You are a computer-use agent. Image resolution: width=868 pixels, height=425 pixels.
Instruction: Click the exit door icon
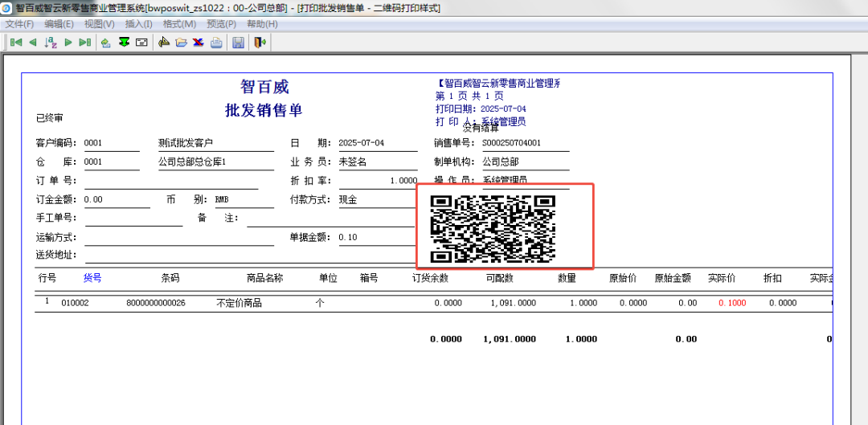260,42
